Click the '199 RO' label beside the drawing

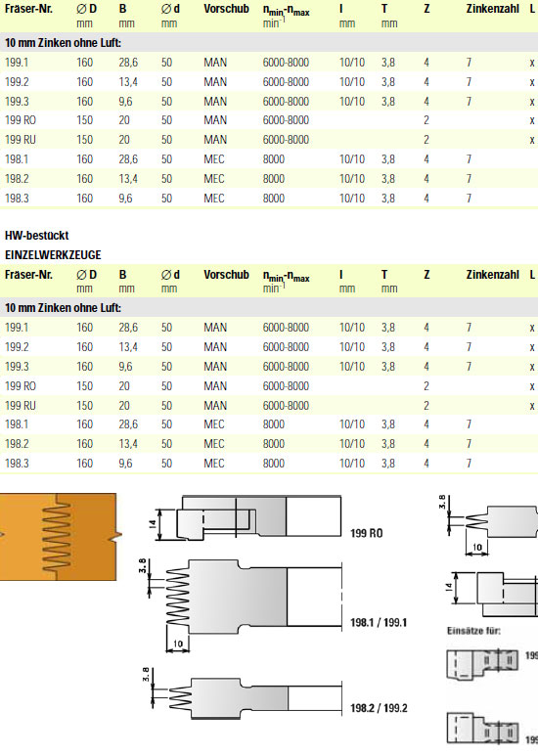point(367,533)
